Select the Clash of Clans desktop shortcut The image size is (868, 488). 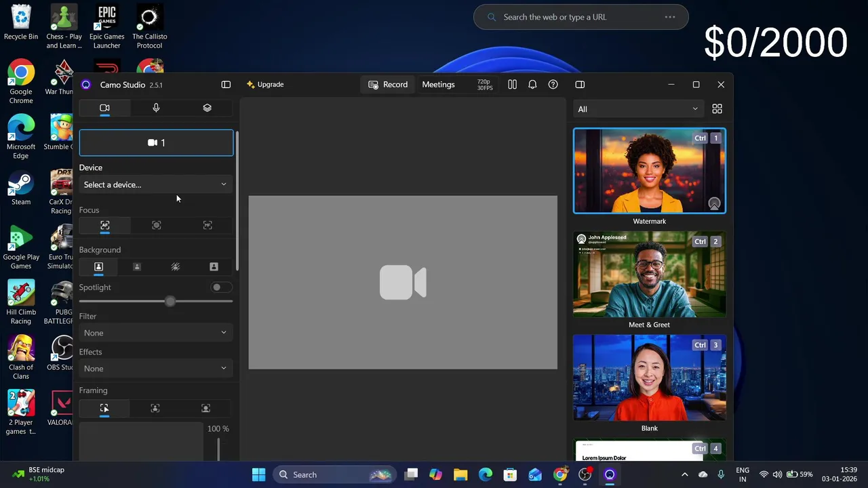(x=21, y=358)
